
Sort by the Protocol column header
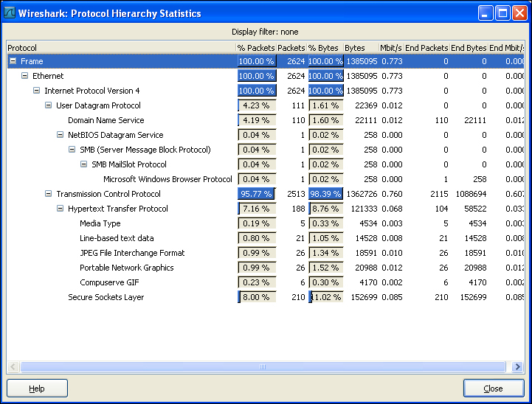(121, 48)
